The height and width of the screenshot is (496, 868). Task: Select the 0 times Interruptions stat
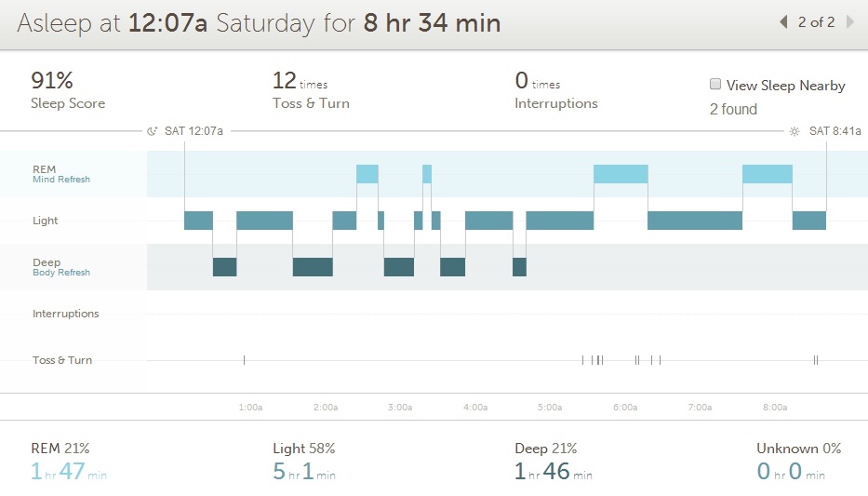(x=555, y=90)
